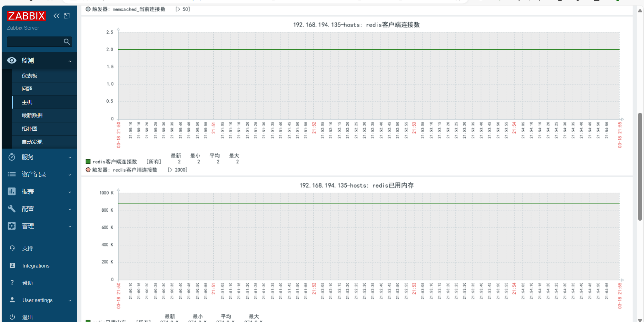Click the wrench icon beside 配置
This screenshot has height=322, width=644.
click(12, 209)
